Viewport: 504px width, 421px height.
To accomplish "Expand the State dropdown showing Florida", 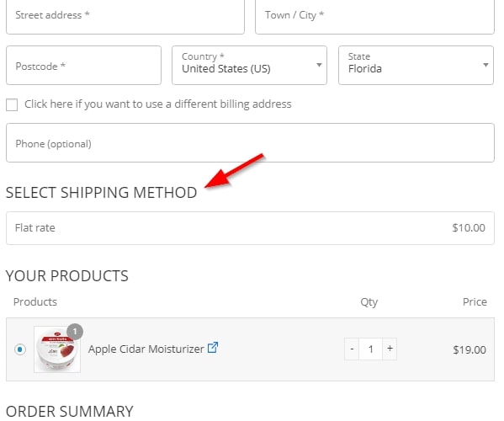I will (416, 66).
